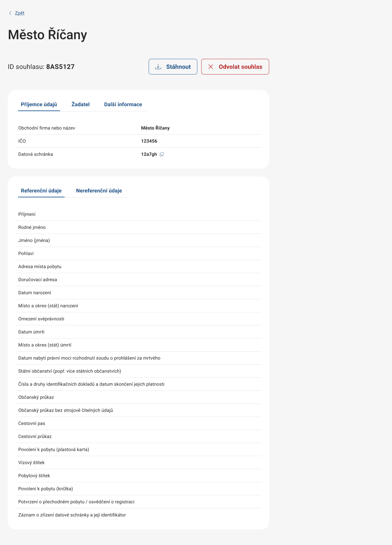Screen dimensions: 392x545
Task: Select the Příjemce údajů tab
Action: pos(39,105)
